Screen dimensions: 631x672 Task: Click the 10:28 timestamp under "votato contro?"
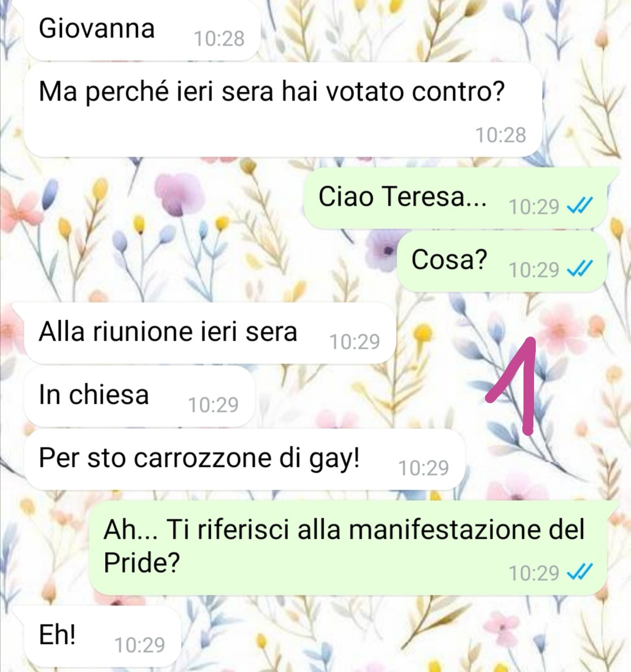[x=500, y=134]
